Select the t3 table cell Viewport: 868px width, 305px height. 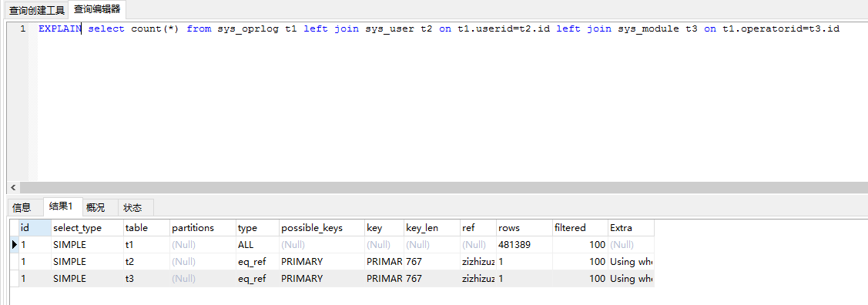pyautogui.click(x=146, y=279)
